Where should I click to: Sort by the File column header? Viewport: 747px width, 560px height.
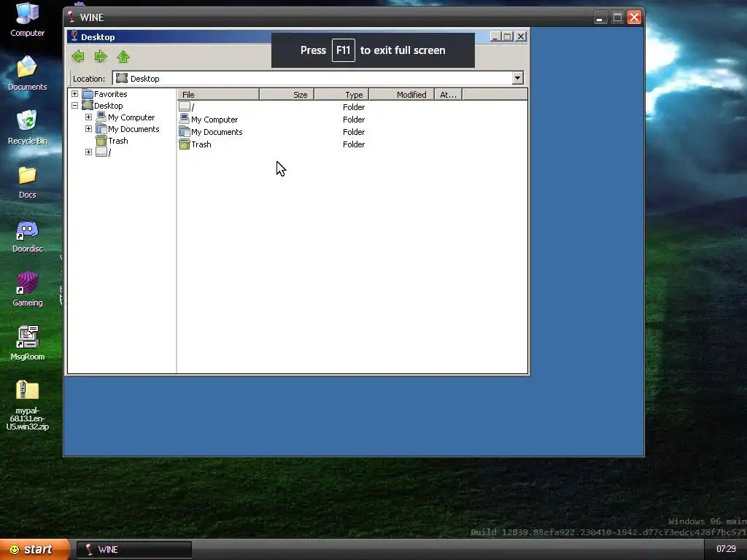click(218, 94)
